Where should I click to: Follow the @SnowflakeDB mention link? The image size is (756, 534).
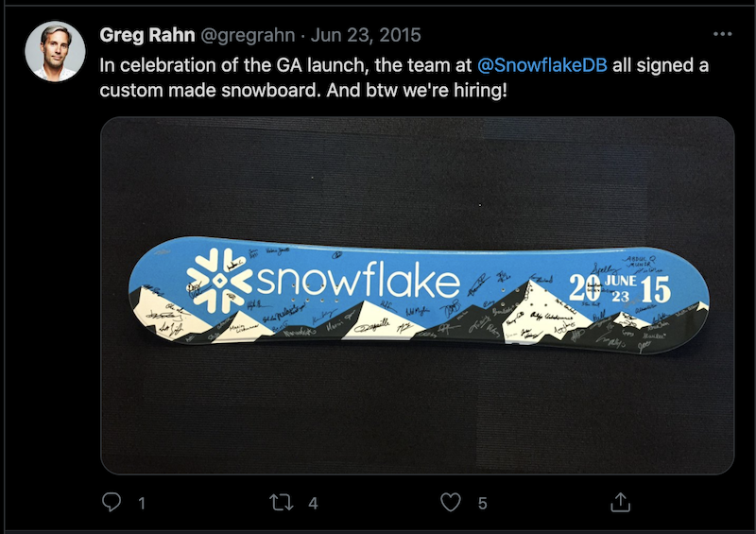541,65
